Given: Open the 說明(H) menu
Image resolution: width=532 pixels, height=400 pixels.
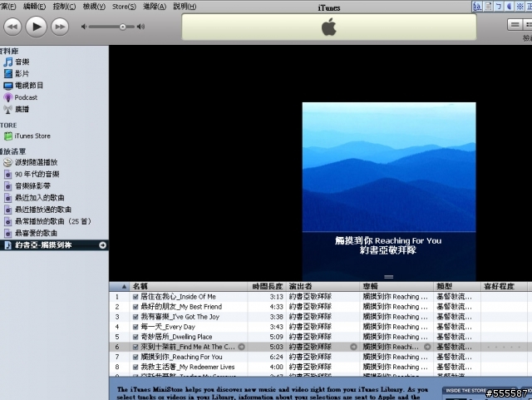Looking at the screenshot, I should point(185,7).
